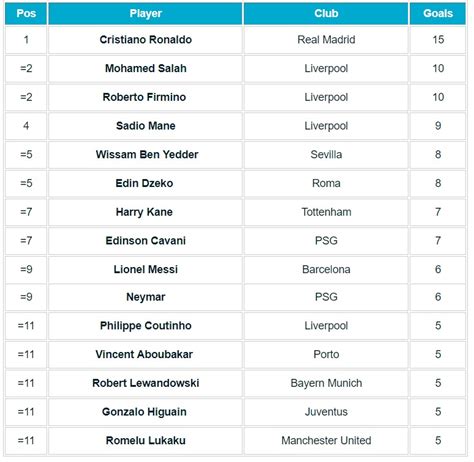Image resolution: width=474 pixels, height=462 pixels.
Task: Click the Manchester United club cell
Action: click(326, 440)
